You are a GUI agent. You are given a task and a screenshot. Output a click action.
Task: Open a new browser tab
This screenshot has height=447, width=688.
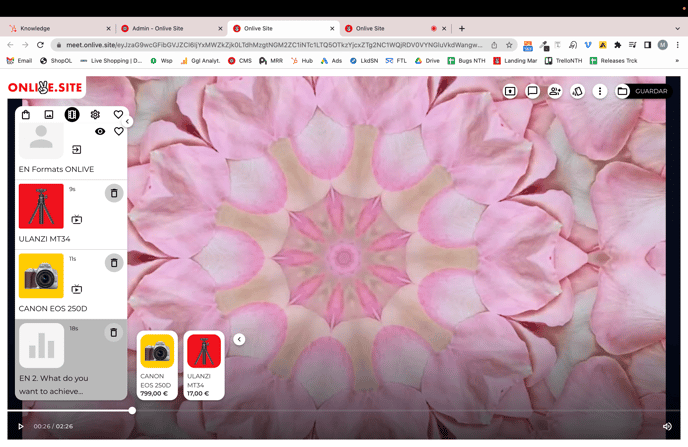pyautogui.click(x=462, y=29)
